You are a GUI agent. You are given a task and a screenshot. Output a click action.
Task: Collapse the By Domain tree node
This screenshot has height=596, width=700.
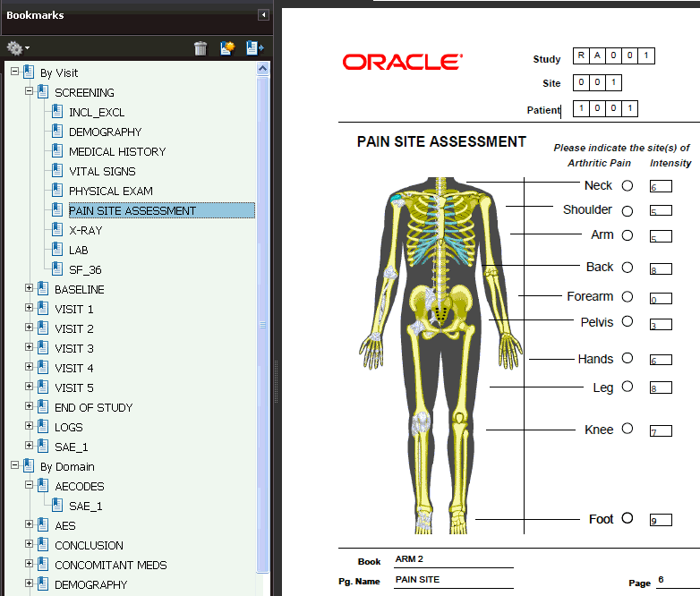[x=14, y=465]
